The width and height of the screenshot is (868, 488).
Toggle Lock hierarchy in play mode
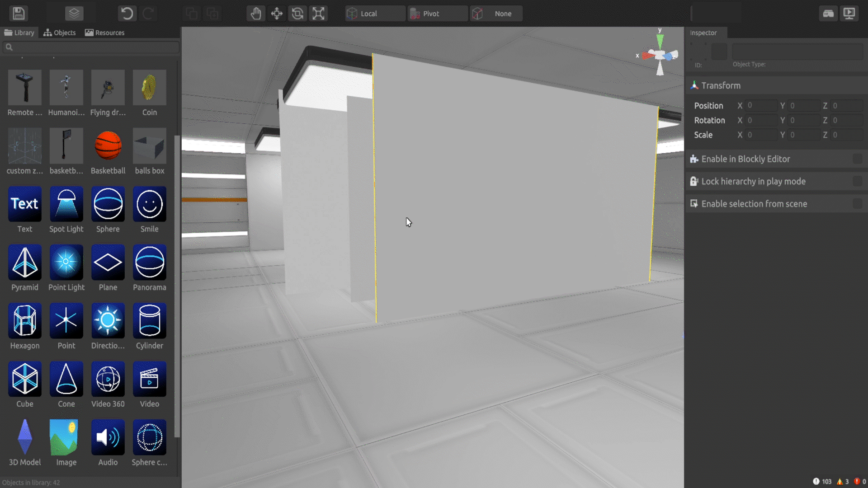coord(857,181)
